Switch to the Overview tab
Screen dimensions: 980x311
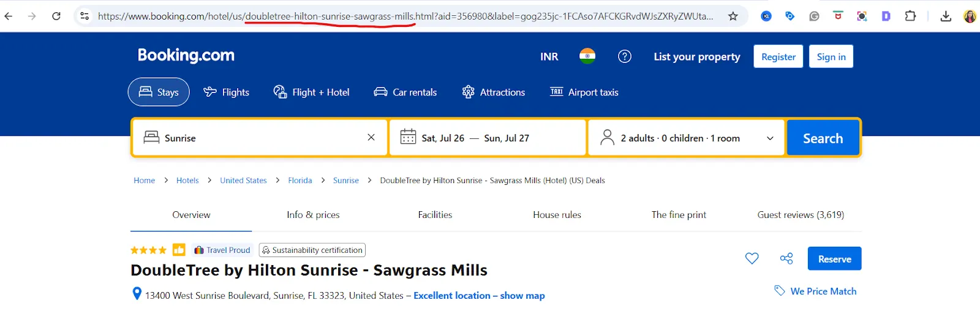pos(191,215)
